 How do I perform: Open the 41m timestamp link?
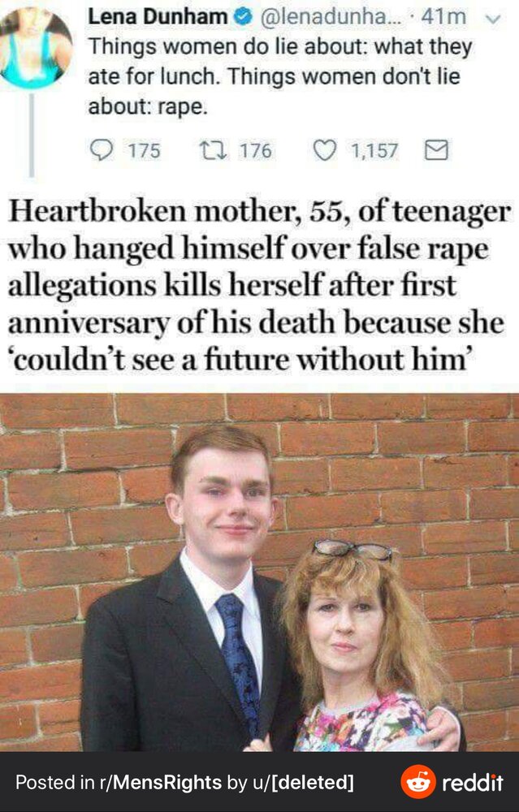point(443,17)
